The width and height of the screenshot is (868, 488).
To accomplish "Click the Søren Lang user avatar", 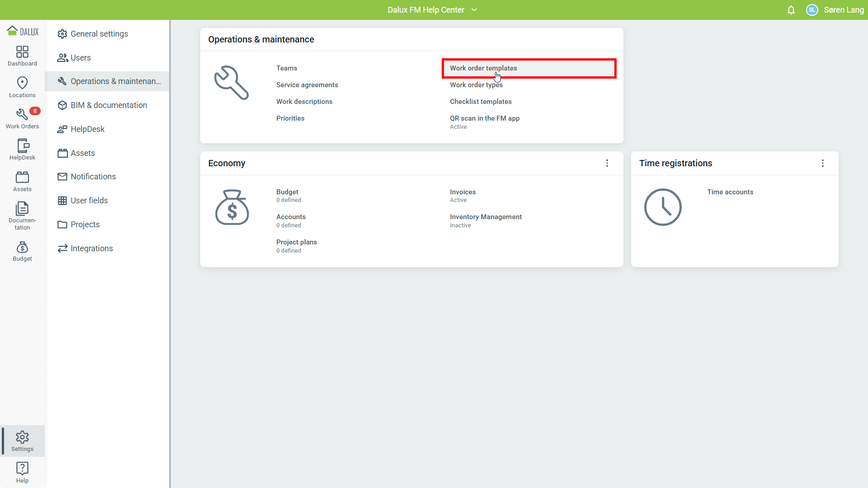I will (x=812, y=10).
